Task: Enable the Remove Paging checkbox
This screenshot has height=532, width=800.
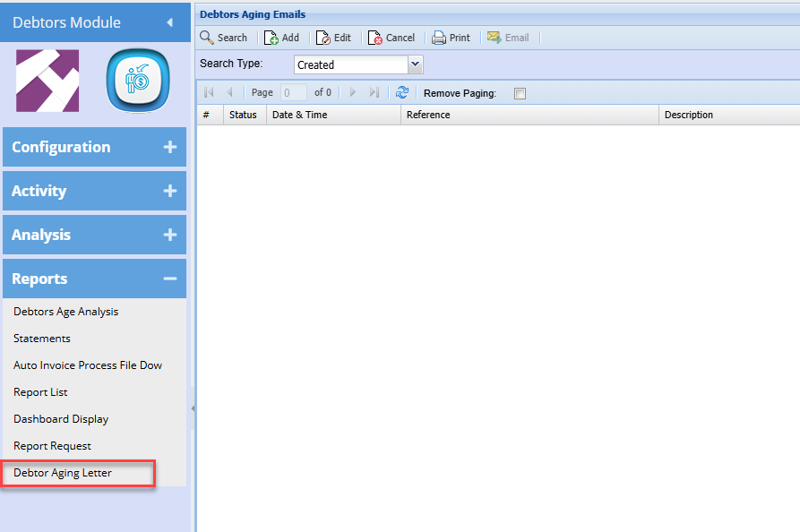Action: [520, 93]
